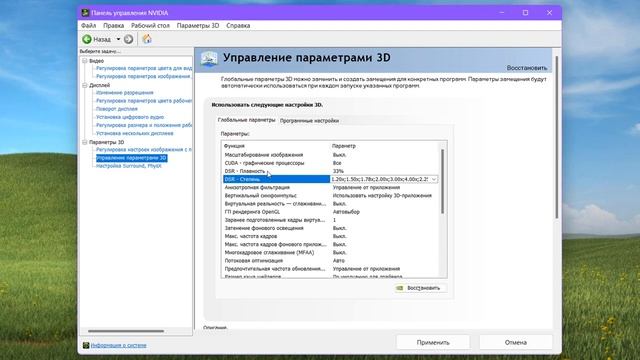This screenshot has height=360, width=640.
Task: Click the Отмена button
Action: 516,342
